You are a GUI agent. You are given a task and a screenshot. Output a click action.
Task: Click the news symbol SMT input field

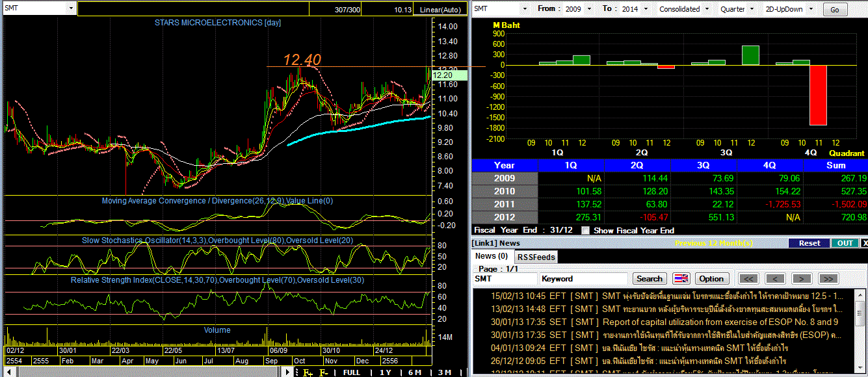[x=505, y=278]
